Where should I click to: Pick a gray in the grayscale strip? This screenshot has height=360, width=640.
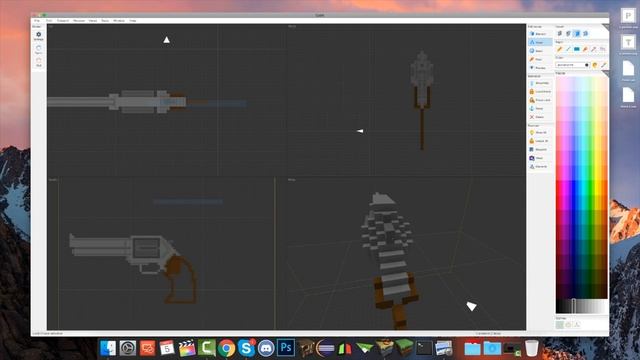581,306
